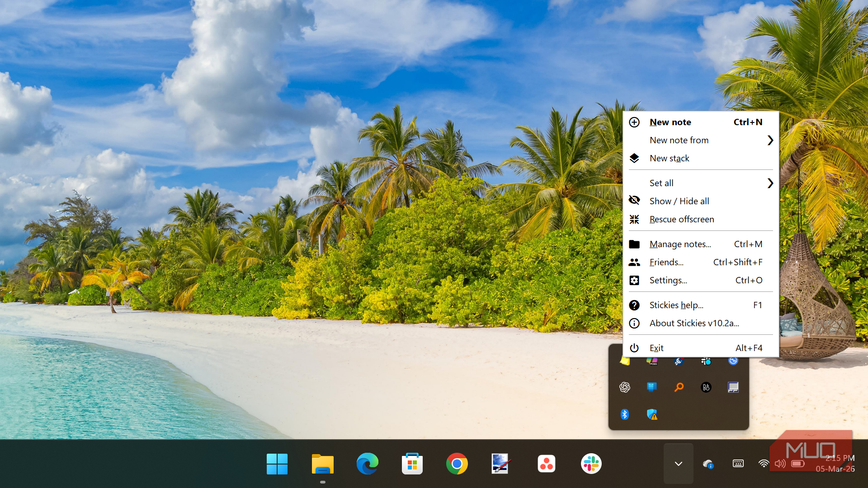The height and width of the screenshot is (488, 868).
Task: Open Stickies Settings entry
Action: click(x=700, y=280)
